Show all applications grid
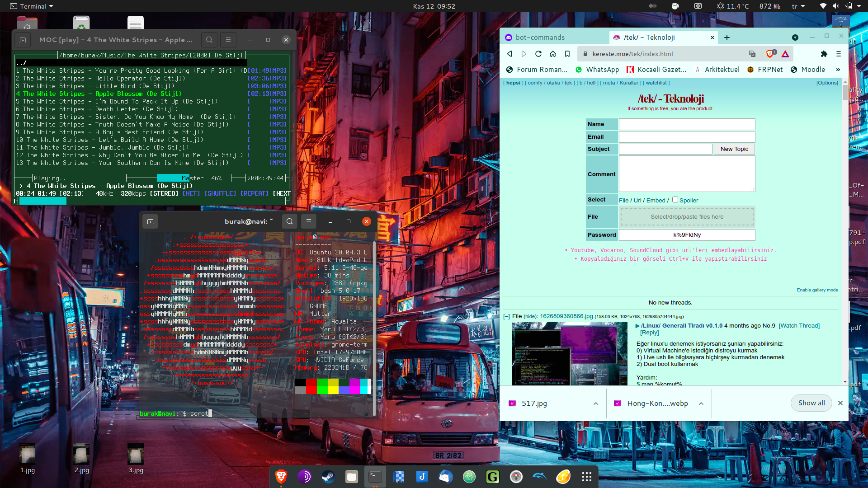 click(586, 477)
